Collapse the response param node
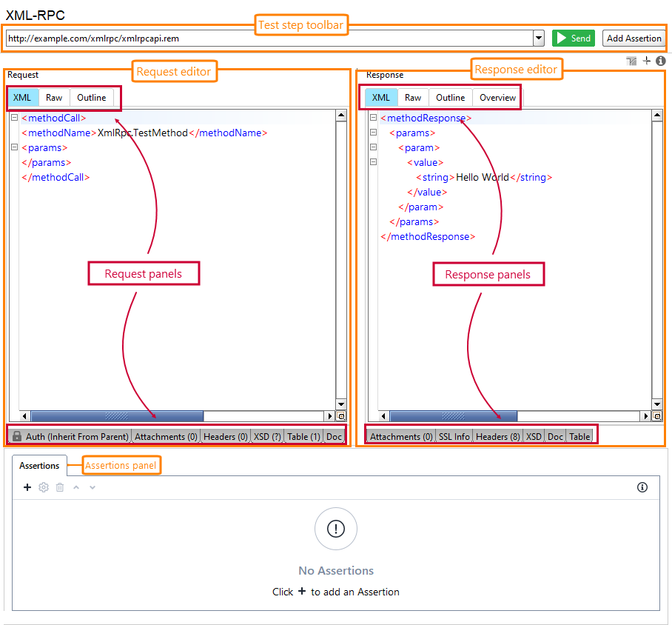Viewport: 672px width, 625px height. pyautogui.click(x=373, y=147)
